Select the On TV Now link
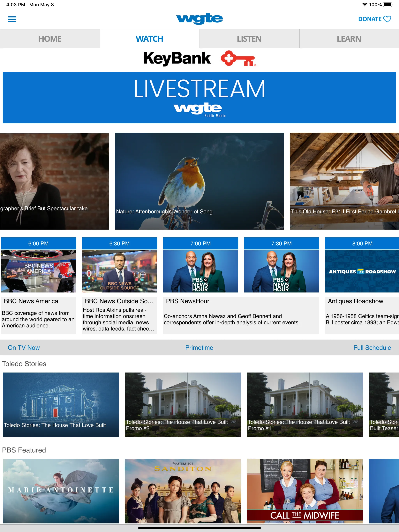Image resolution: width=399 pixels, height=532 pixels. (x=24, y=348)
